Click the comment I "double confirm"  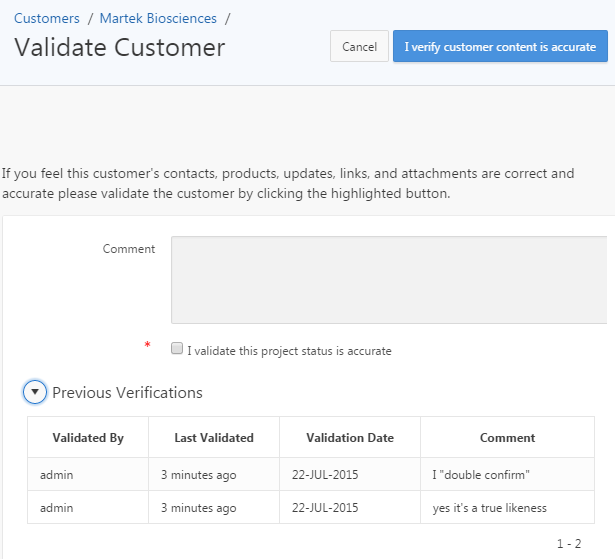[481, 475]
